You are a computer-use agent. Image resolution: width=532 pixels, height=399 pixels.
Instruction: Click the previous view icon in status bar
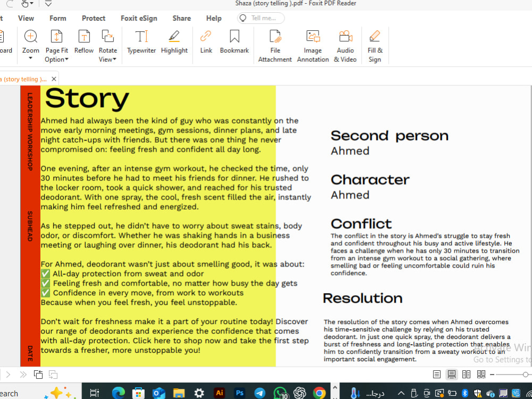point(38,375)
